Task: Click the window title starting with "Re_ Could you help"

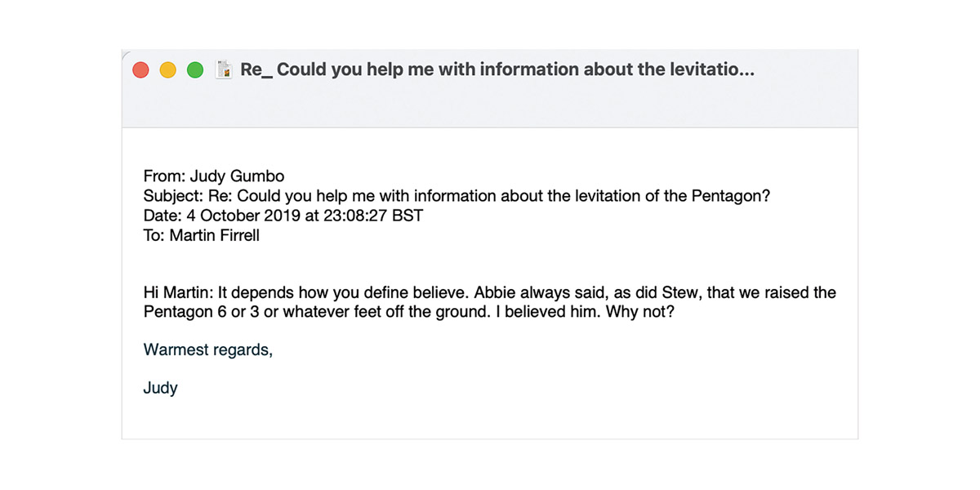Action: pos(497,70)
